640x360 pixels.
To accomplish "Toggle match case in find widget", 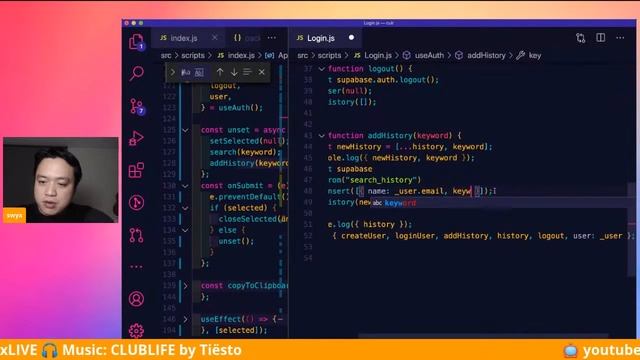I will (x=186, y=72).
